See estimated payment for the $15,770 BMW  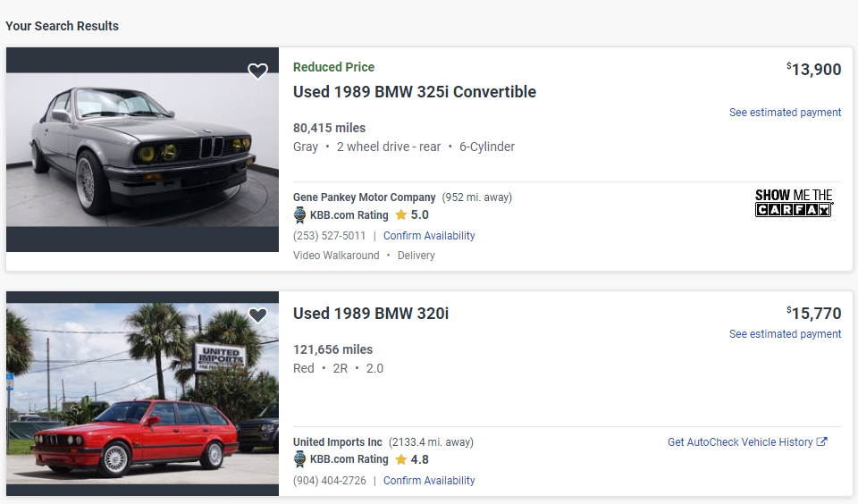click(785, 334)
